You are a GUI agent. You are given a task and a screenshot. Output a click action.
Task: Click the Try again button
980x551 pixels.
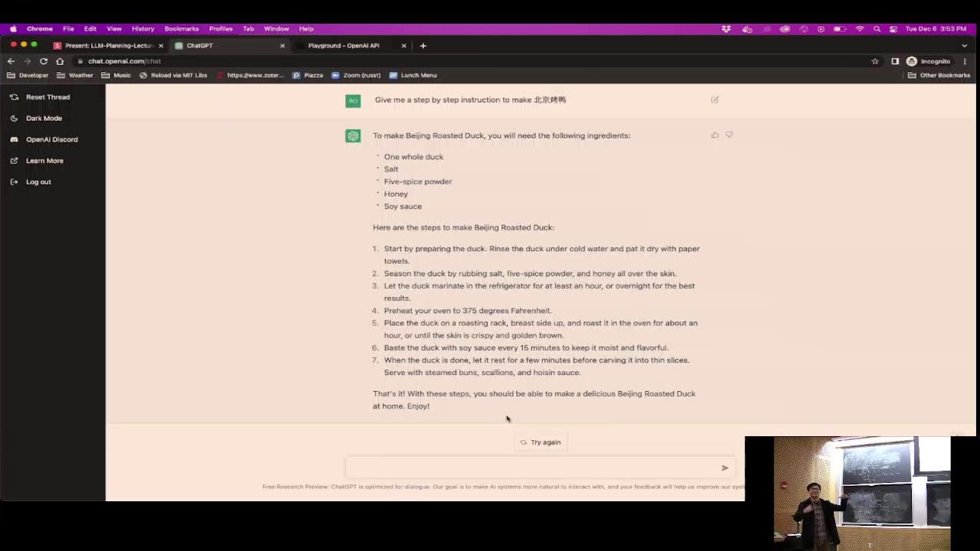coord(541,442)
